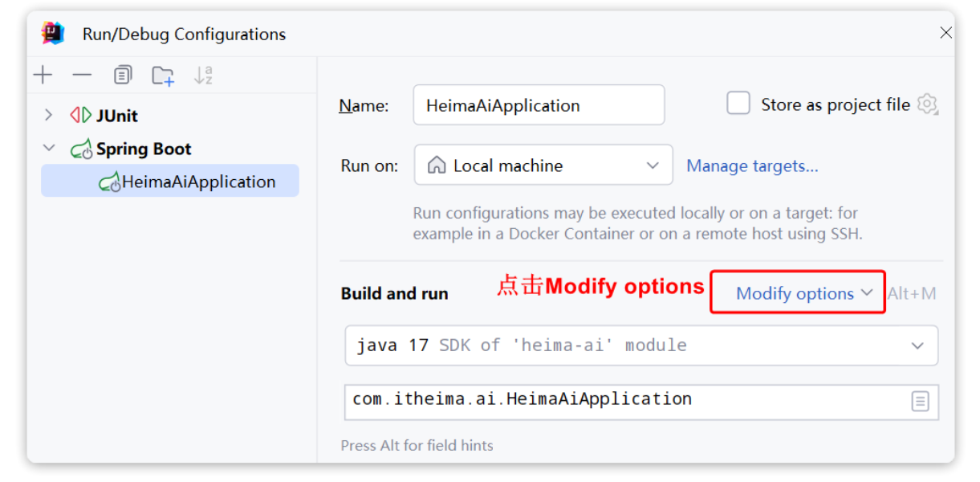Select the HeimaAiApplication configuration in tree
Viewport: 980px width, 482px height.
197,182
